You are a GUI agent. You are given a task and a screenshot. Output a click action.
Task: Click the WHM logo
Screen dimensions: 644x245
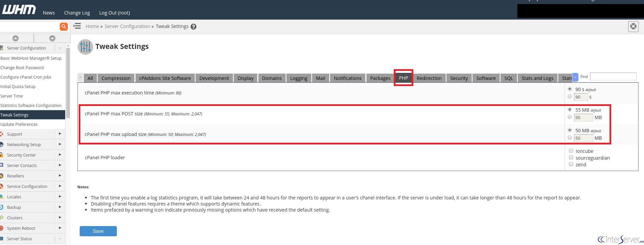click(19, 10)
